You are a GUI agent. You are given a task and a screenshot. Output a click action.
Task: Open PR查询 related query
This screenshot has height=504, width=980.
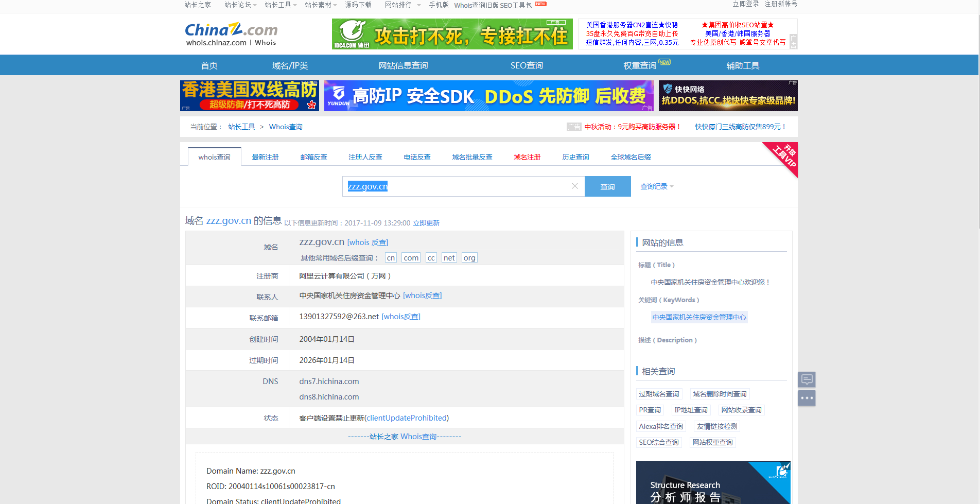pyautogui.click(x=650, y=410)
